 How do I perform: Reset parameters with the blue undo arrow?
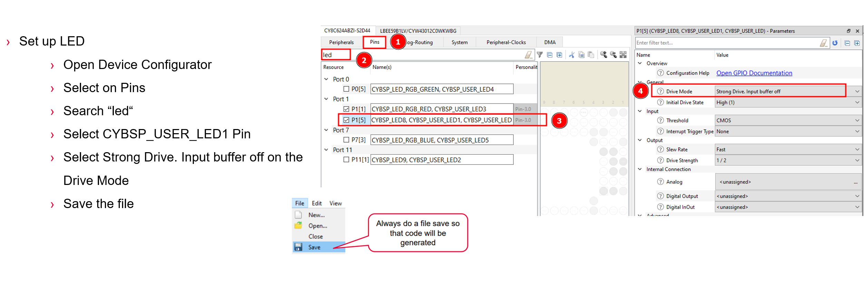tap(835, 43)
